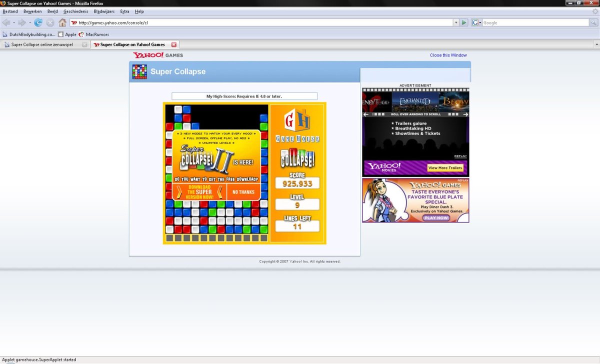Click View More Trailers button

[445, 168]
